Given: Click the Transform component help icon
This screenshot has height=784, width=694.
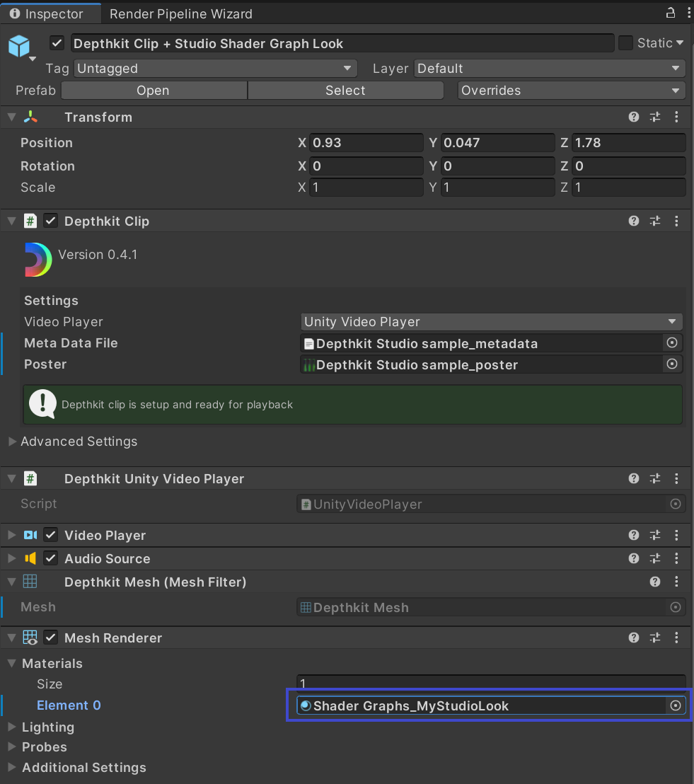Looking at the screenshot, I should click(634, 117).
